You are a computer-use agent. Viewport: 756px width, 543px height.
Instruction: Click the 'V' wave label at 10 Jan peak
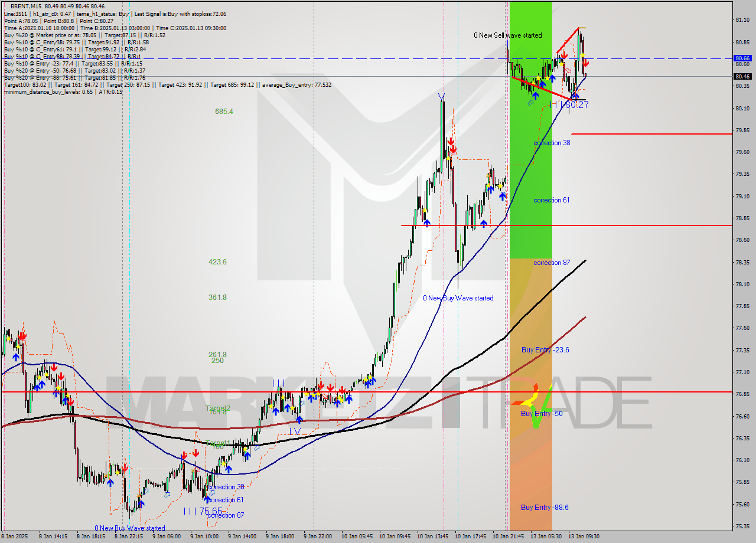(441, 96)
